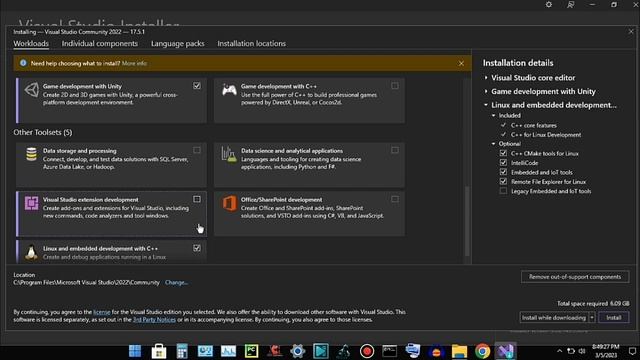Click the volume icon in system tray
This screenshot has width=640, height=360.
click(582, 351)
